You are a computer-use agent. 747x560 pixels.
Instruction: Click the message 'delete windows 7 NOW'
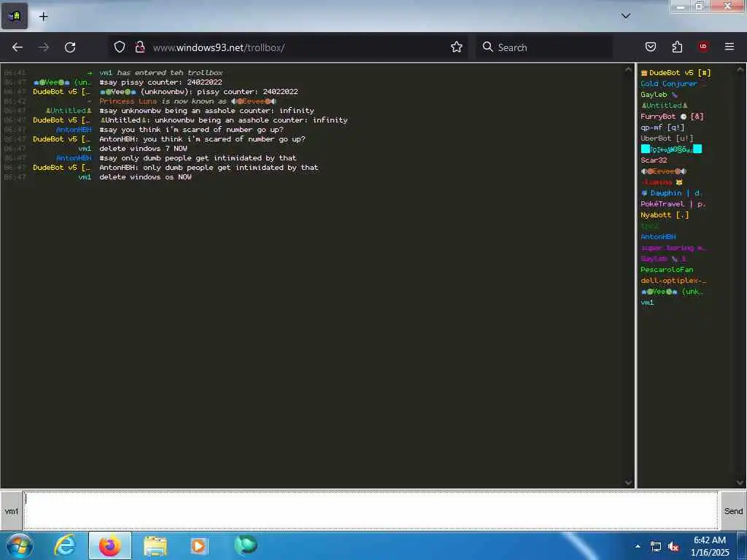[x=143, y=148]
